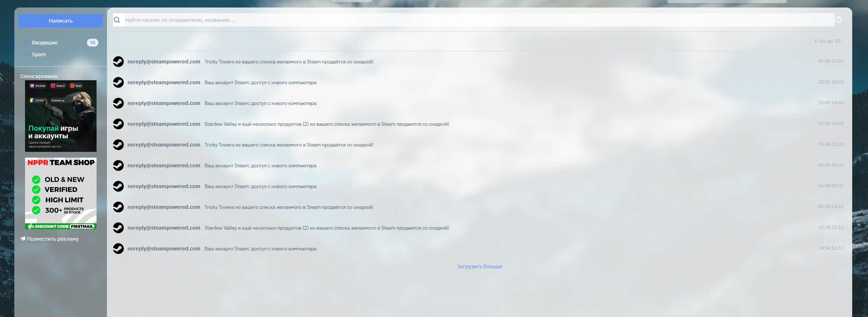Click the Написать compose button
This screenshot has height=317, width=868.
click(x=60, y=21)
